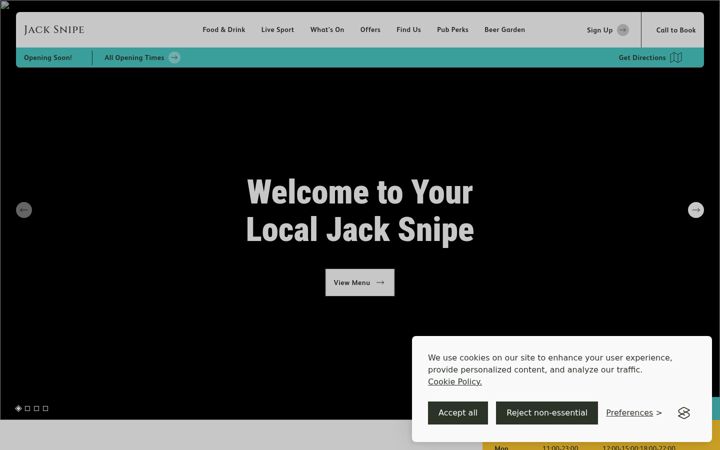Visit the Pub Perks page
Screen dimensions: 720x450
(x=452, y=30)
